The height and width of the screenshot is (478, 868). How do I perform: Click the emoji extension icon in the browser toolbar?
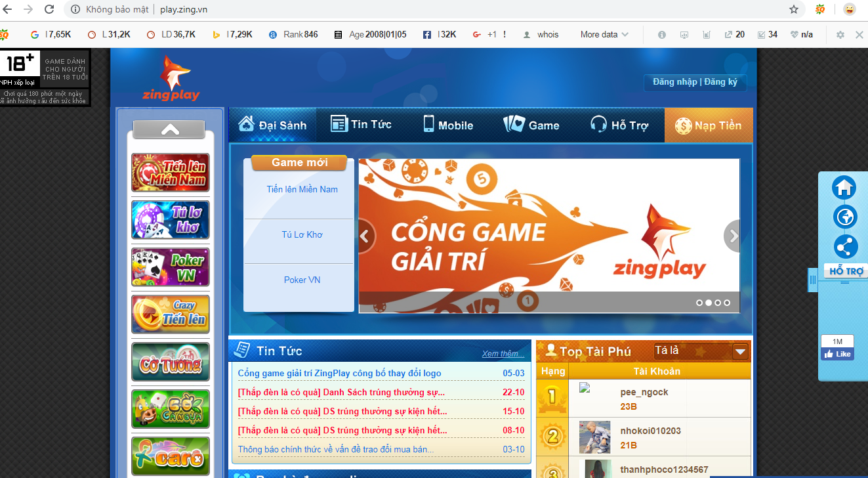pyautogui.click(x=850, y=9)
